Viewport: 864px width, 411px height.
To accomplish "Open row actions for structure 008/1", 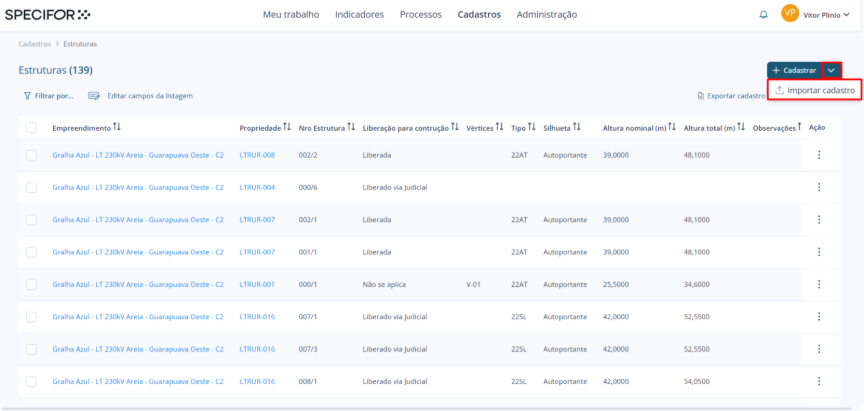I will click(x=819, y=381).
